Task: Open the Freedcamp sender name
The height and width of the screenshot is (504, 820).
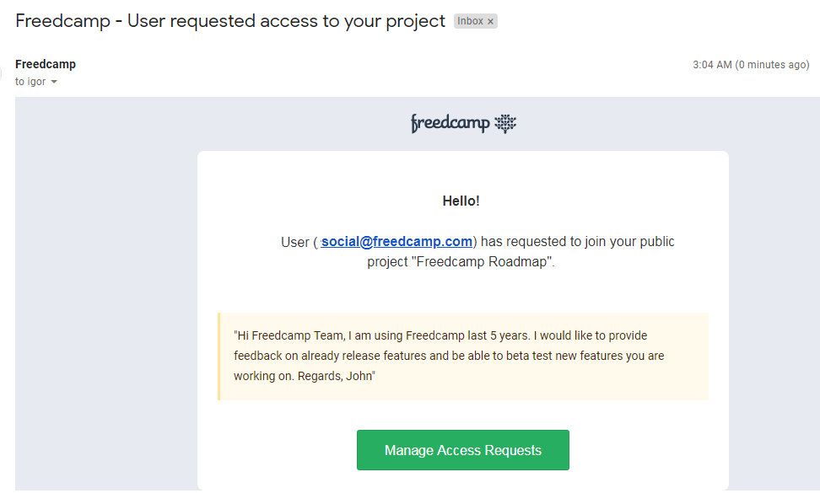Action: [46, 64]
